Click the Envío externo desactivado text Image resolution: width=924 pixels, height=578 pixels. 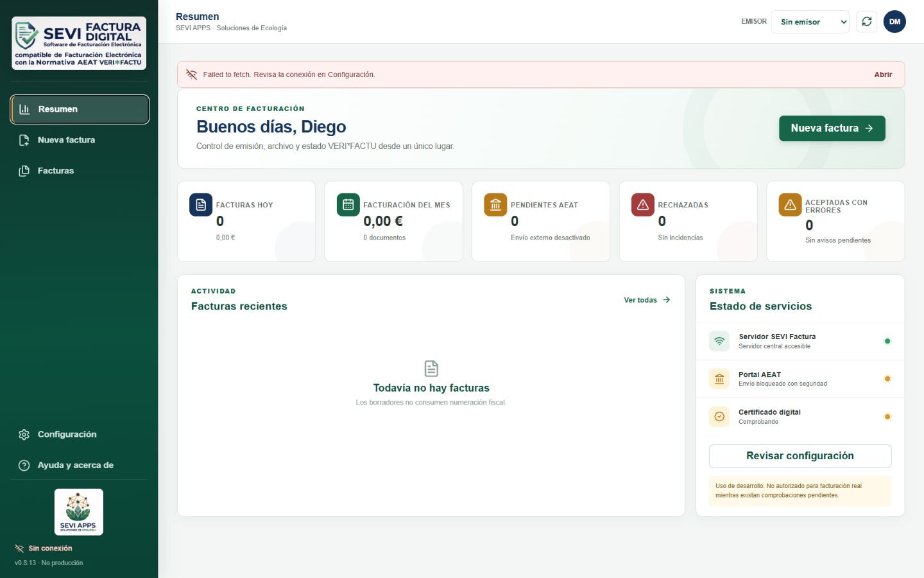(x=550, y=238)
